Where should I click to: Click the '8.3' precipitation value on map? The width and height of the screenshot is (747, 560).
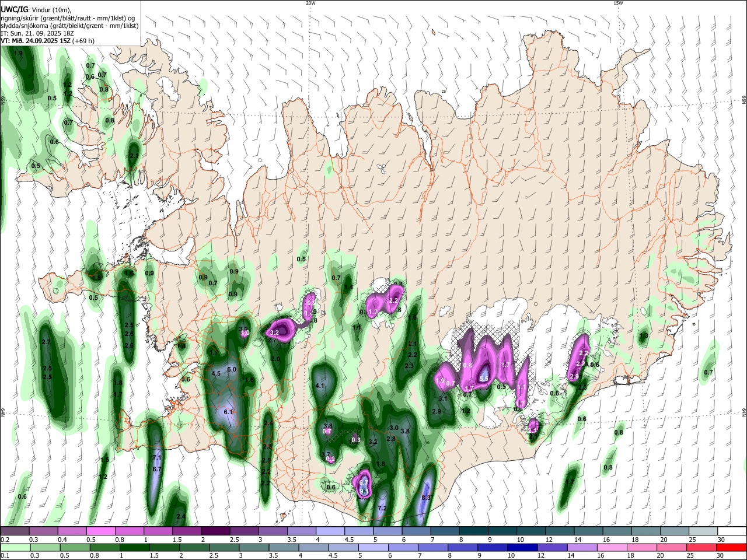(425, 498)
